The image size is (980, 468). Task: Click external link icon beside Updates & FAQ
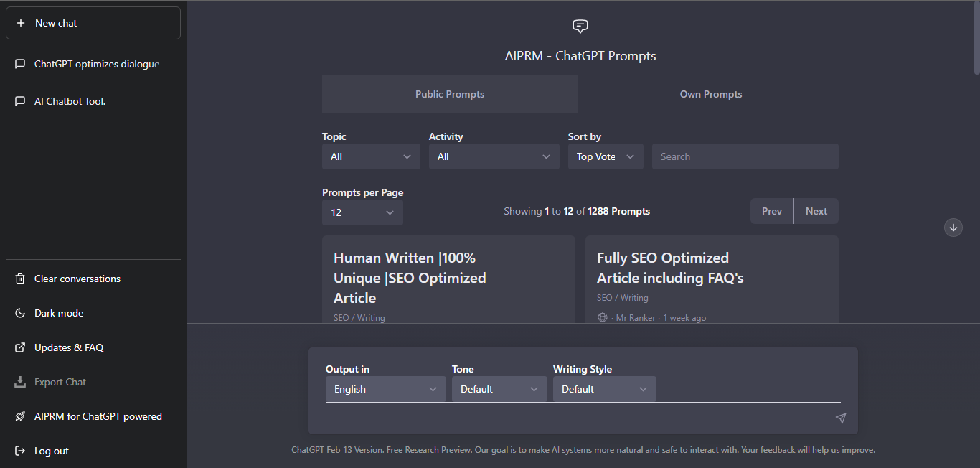(x=20, y=347)
